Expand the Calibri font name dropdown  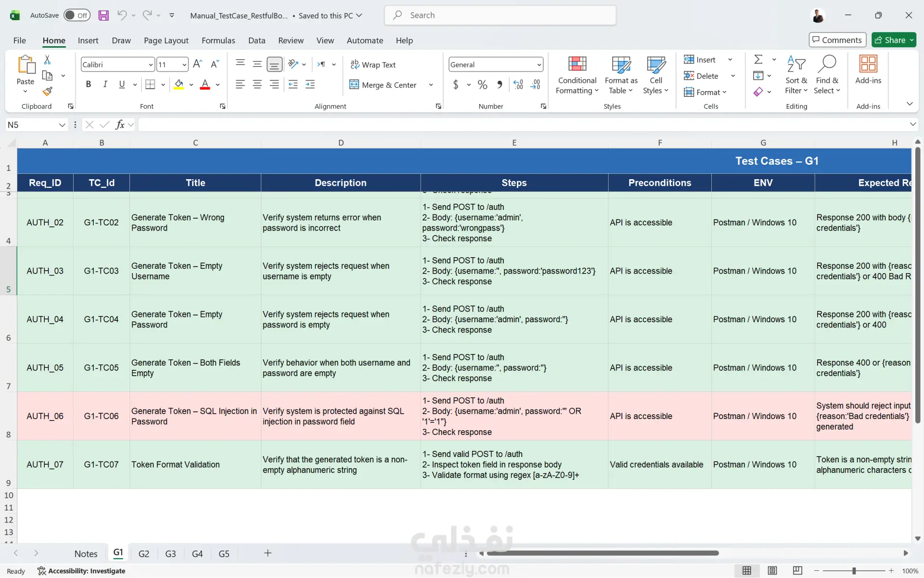(151, 65)
